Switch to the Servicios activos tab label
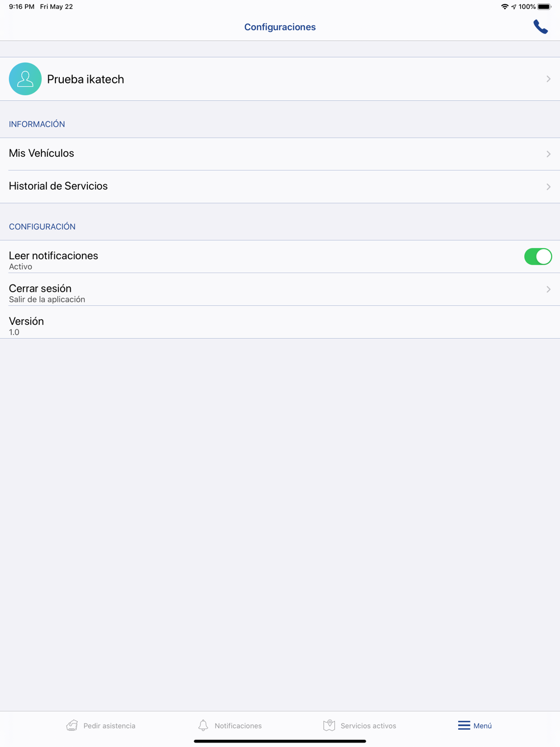560x747 pixels. pos(368,726)
